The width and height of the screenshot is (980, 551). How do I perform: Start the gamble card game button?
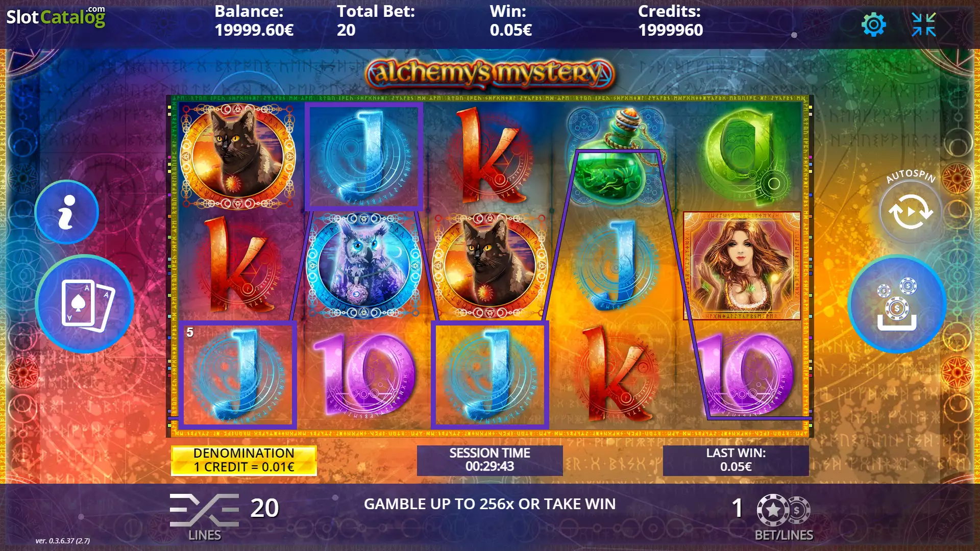[85, 304]
